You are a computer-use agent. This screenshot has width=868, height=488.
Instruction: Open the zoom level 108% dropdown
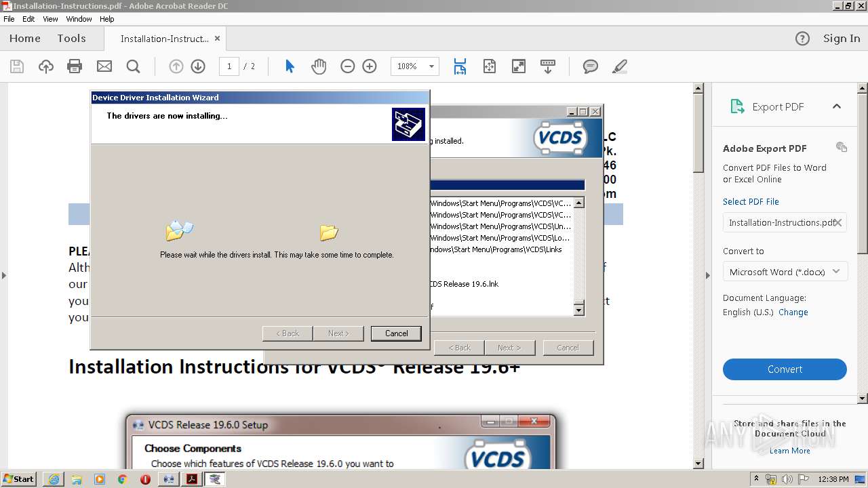pos(431,66)
